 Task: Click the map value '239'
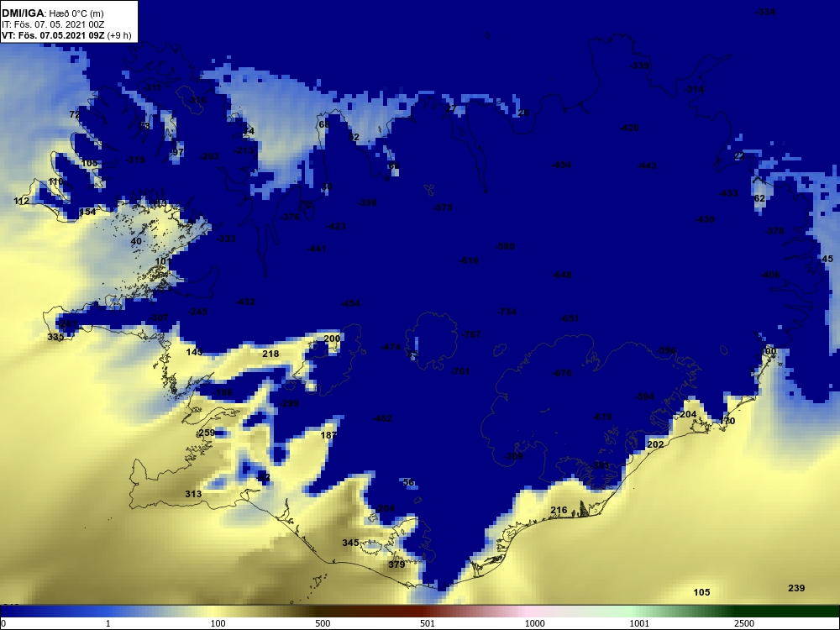[796, 588]
